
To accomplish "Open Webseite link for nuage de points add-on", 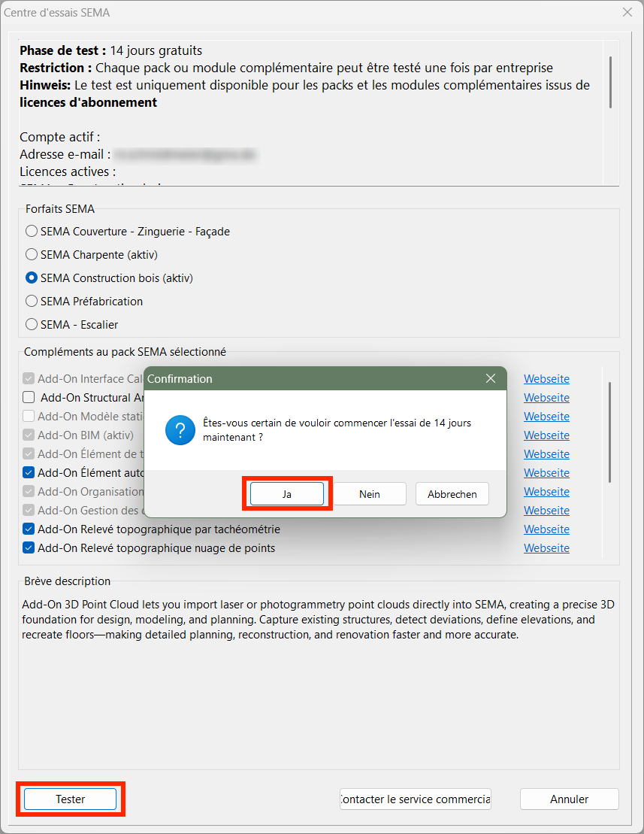I will pyautogui.click(x=546, y=548).
